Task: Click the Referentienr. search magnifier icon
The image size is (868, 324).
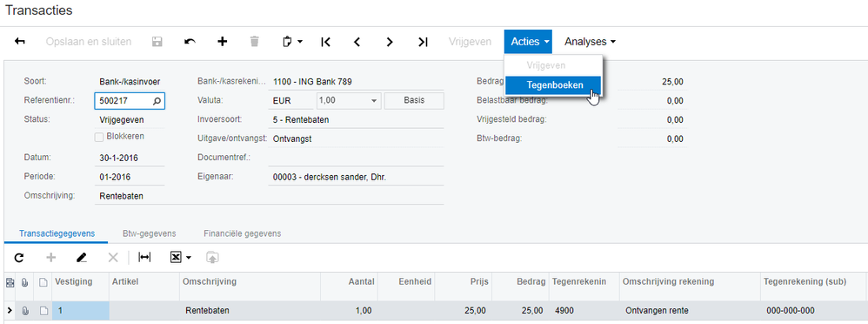Action: tap(157, 101)
